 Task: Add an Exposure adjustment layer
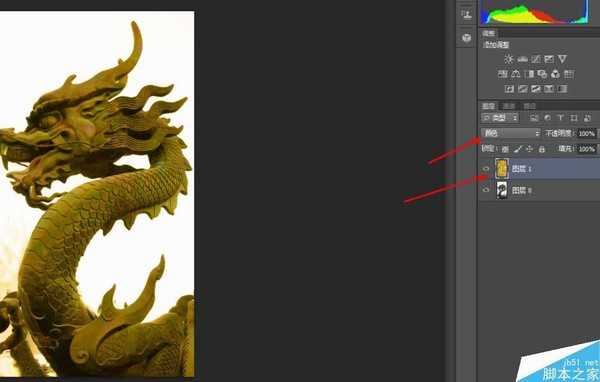pos(549,59)
